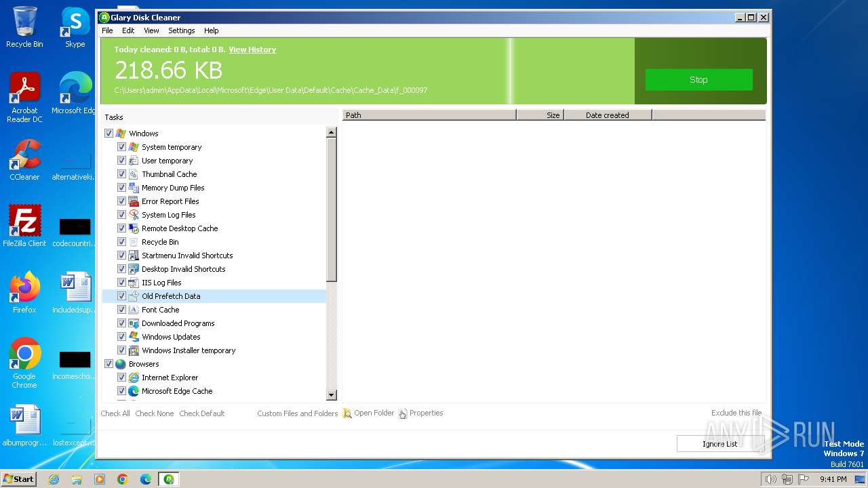Click Check None
Screen dimensions: 868x488
click(154, 413)
